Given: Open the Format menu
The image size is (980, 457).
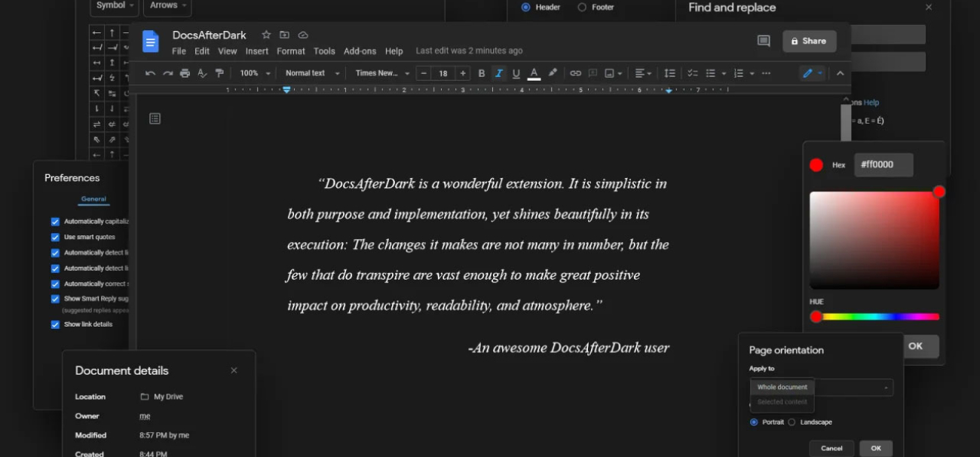Looking at the screenshot, I should (x=290, y=51).
